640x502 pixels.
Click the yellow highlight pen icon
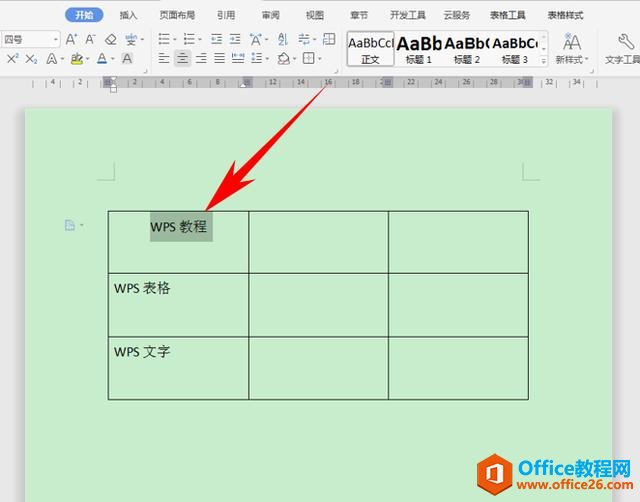pos(77,59)
